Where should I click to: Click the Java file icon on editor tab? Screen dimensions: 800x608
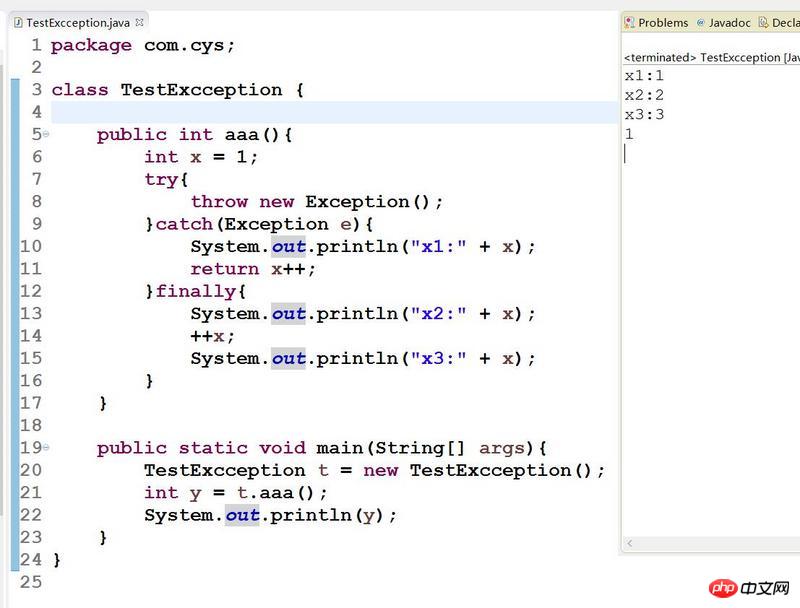(18, 23)
